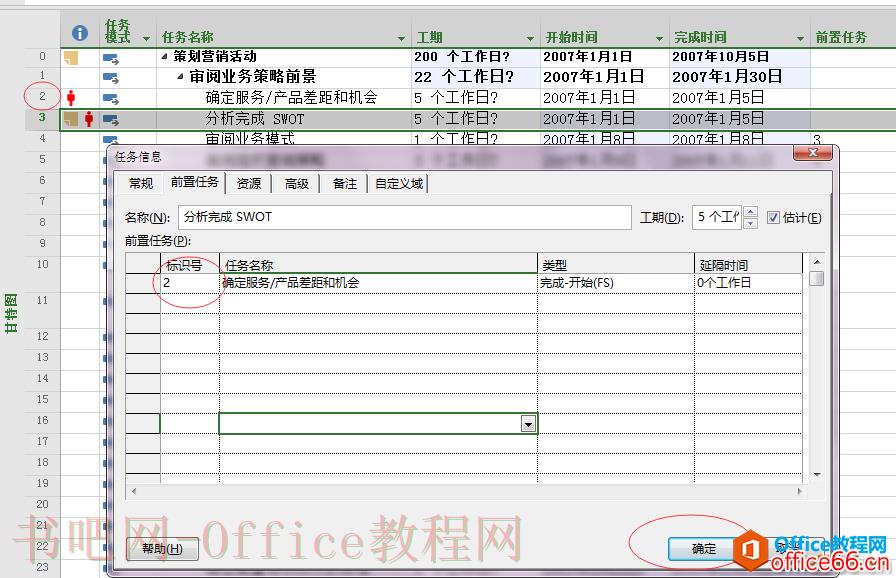This screenshot has height=578, width=896.
Task: Click the 完成-开始(FS) type cell
Action: [616, 283]
